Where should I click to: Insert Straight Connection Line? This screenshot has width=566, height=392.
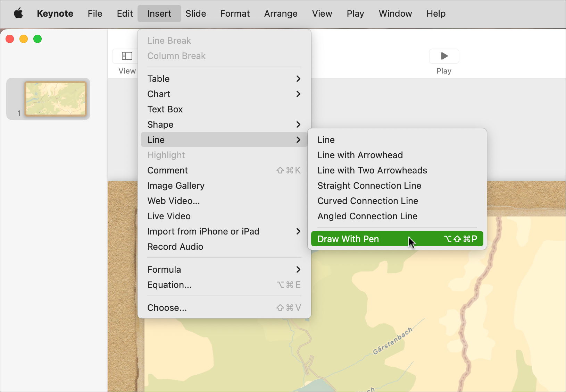click(x=397, y=186)
